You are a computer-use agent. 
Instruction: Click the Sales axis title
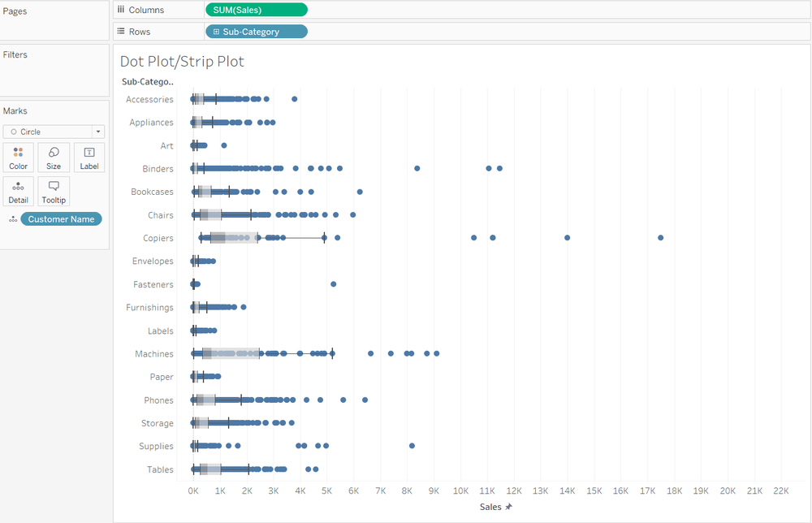coord(490,507)
